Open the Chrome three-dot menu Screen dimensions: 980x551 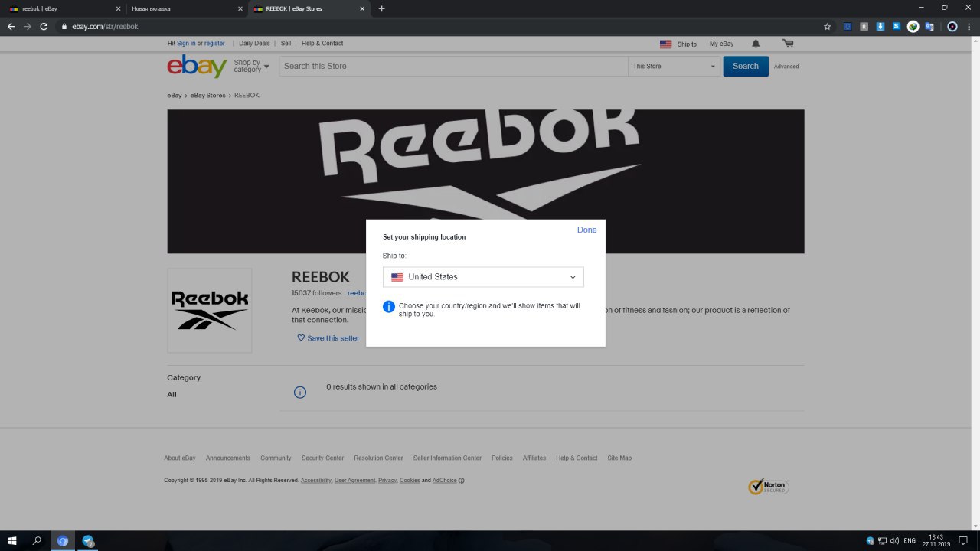click(x=969, y=26)
